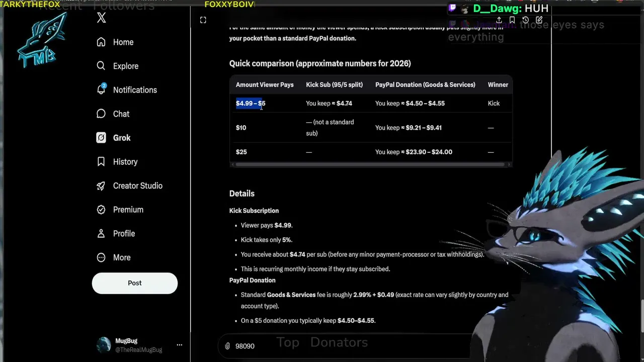Click the "$25" amount cell
The image size is (644, 362).
click(x=242, y=152)
